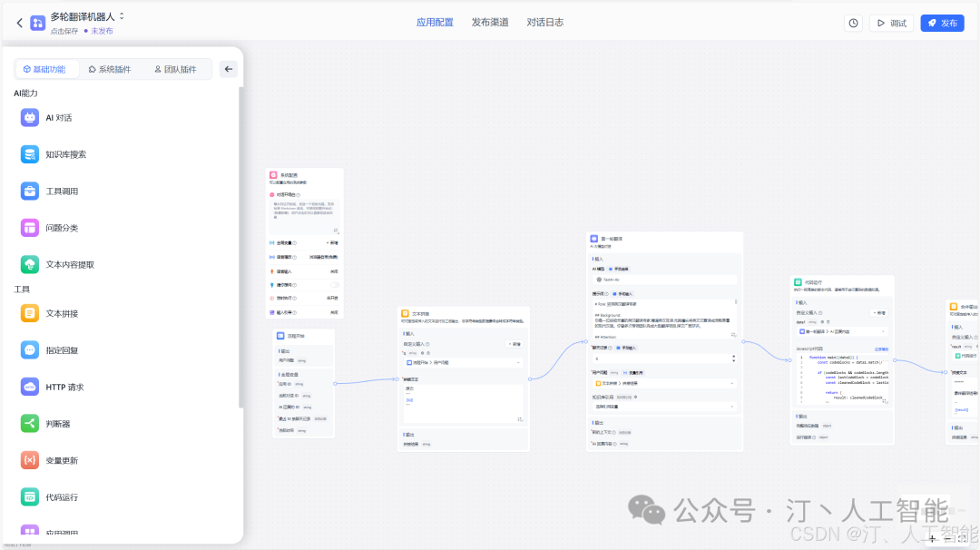Open the 应用配置 tab

pyautogui.click(x=435, y=23)
